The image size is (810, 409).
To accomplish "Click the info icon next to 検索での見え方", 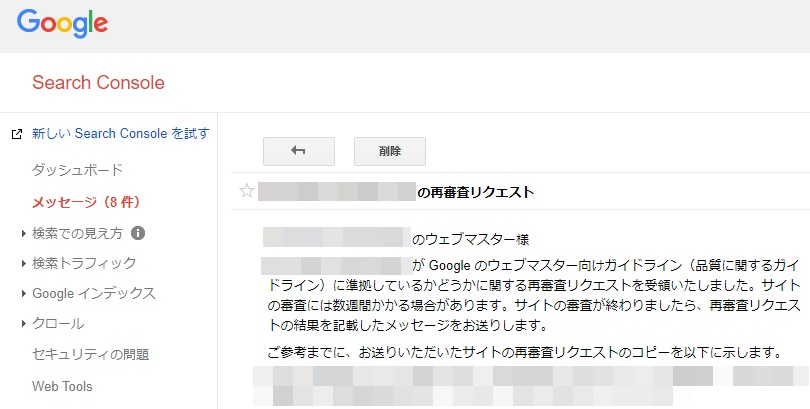I will coord(137,234).
